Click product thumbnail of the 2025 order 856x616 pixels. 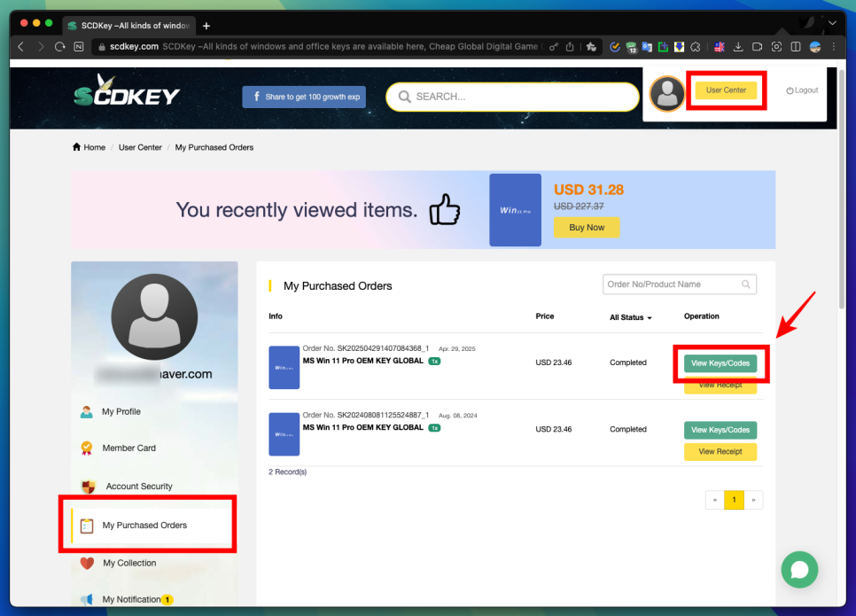pyautogui.click(x=284, y=368)
